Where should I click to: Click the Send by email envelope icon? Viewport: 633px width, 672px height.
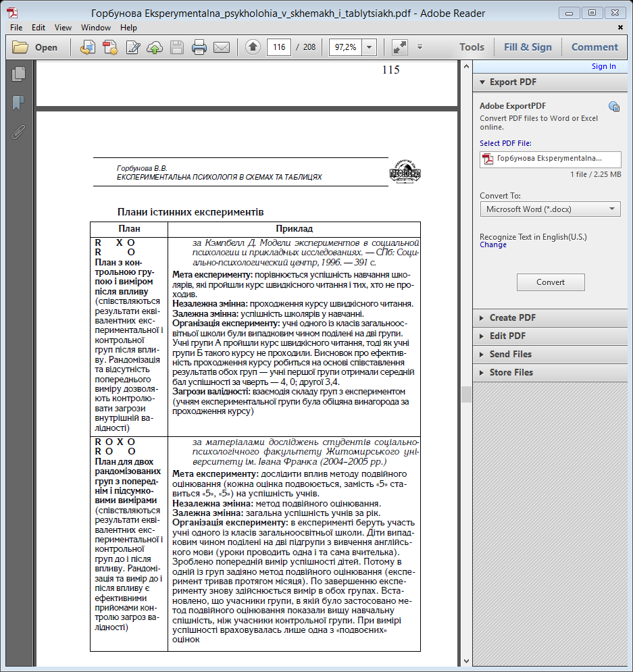[222, 47]
